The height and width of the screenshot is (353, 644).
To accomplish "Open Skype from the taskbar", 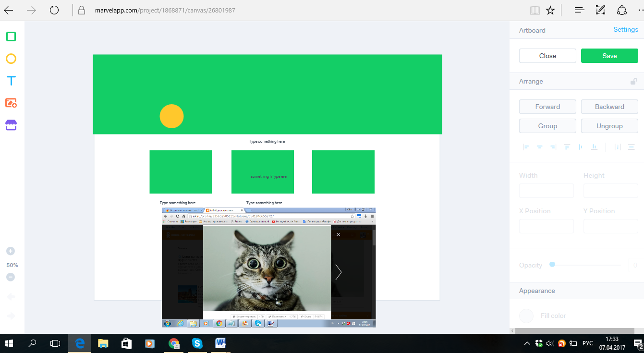I will [x=197, y=343].
